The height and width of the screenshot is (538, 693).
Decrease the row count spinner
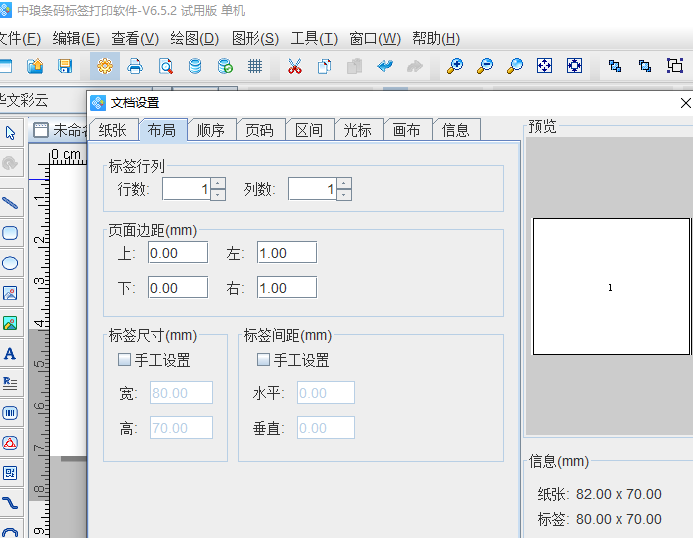[218, 195]
